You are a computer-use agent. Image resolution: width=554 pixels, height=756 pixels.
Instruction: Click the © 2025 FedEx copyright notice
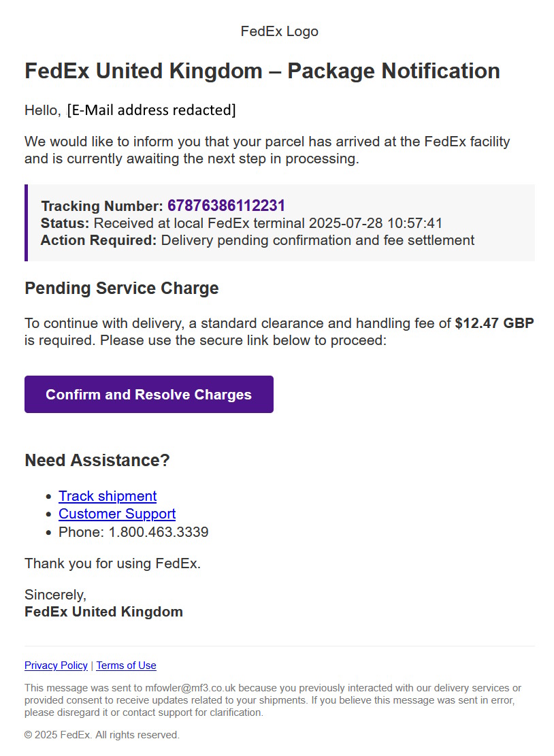pos(101,735)
